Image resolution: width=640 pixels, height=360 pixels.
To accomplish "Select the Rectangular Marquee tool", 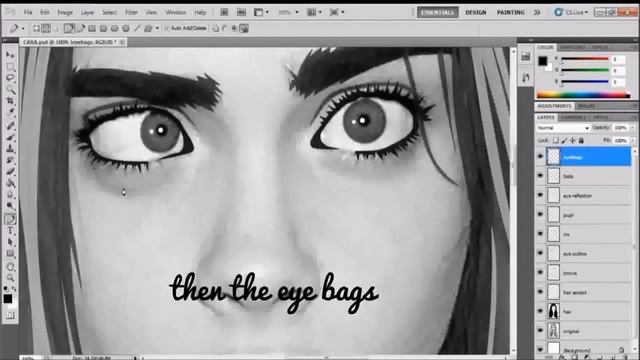I will 10,67.
